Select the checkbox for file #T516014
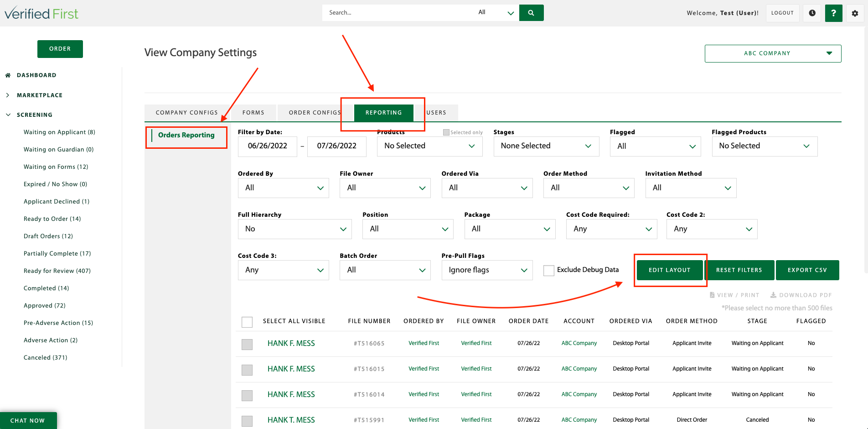Screen dimensions: 868x429 247,395
